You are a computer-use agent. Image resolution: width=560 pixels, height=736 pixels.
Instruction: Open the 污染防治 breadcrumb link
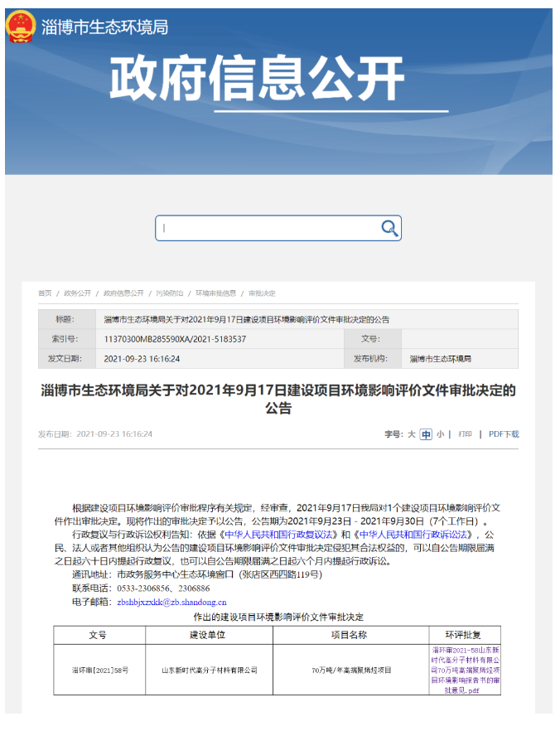(170, 293)
